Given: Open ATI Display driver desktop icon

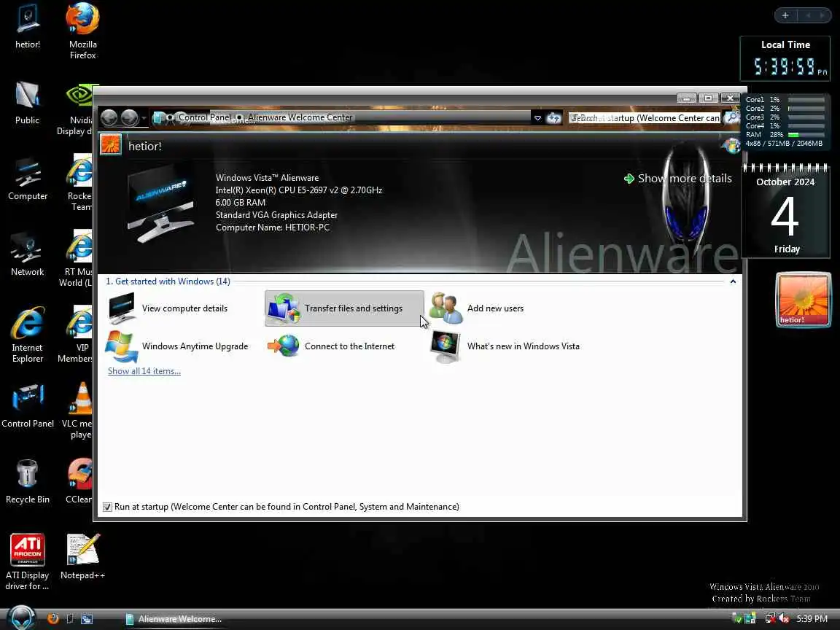Looking at the screenshot, I should tap(27, 562).
